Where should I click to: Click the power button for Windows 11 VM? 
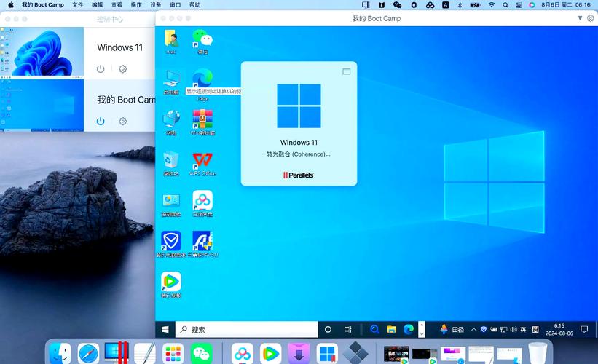pyautogui.click(x=101, y=69)
